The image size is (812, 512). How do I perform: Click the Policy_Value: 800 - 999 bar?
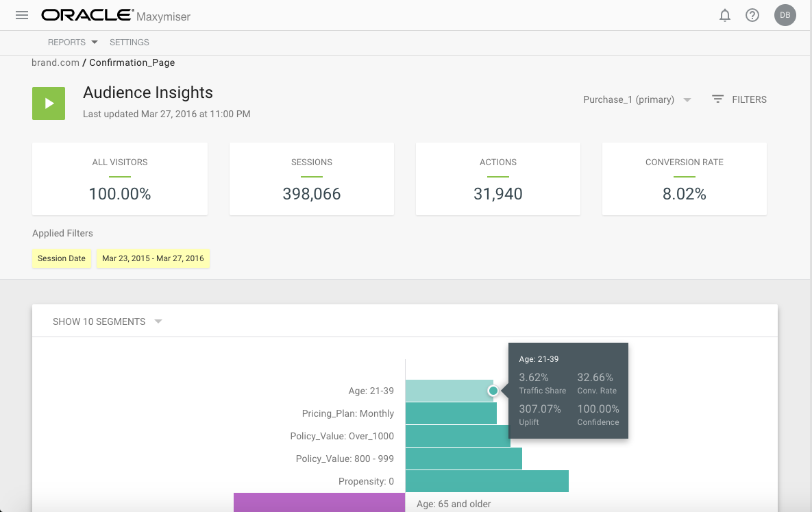click(x=463, y=459)
